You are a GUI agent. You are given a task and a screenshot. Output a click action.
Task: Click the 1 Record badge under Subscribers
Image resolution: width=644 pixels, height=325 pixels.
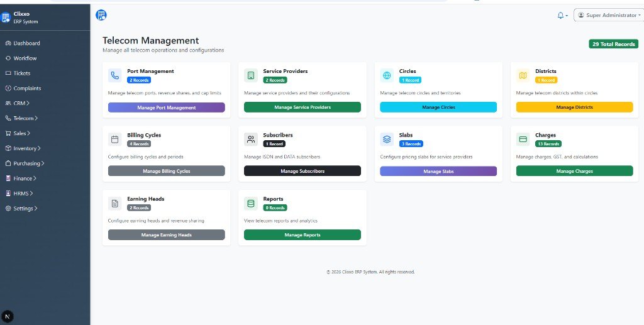[x=274, y=144]
